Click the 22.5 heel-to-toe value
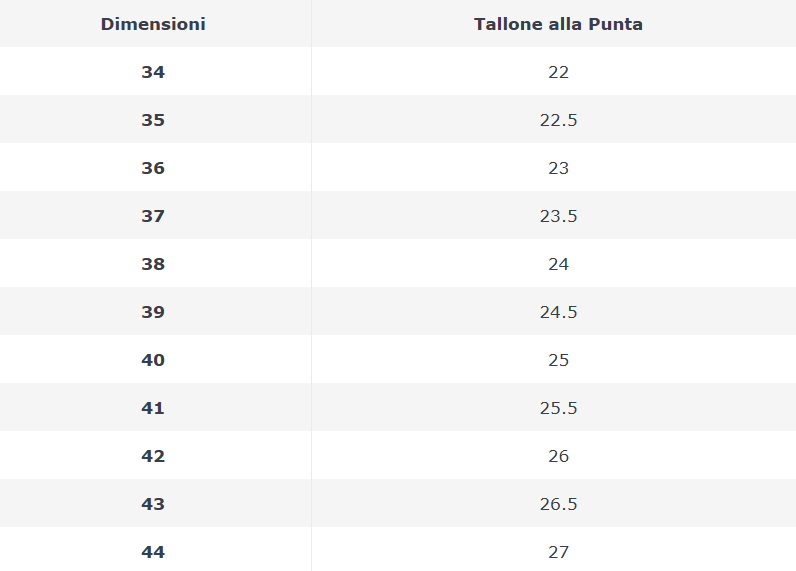The height and width of the screenshot is (571, 796). [x=558, y=120]
